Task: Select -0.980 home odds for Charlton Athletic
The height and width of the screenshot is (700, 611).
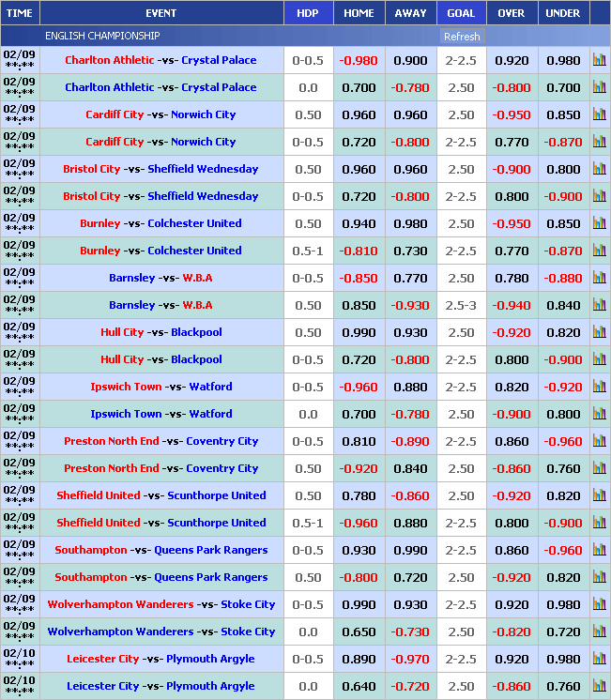Action: pyautogui.click(x=359, y=60)
